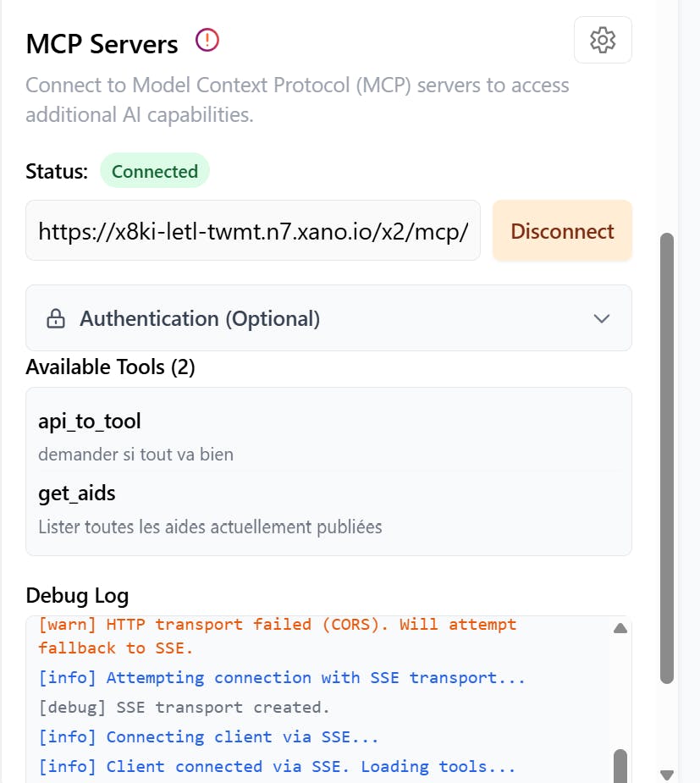This screenshot has height=783, width=700.
Task: Select the get_aids tool
Action: pyautogui.click(x=77, y=493)
